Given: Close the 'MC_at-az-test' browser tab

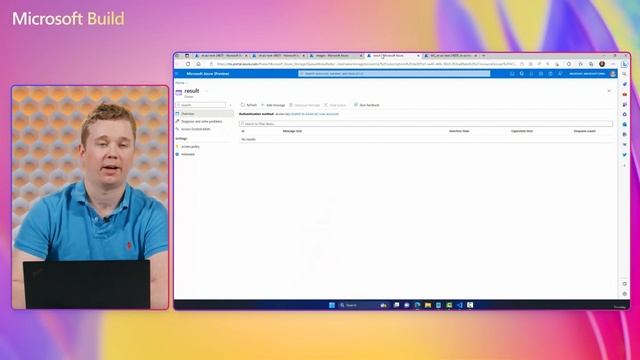Looking at the screenshot, I should pos(475,56).
